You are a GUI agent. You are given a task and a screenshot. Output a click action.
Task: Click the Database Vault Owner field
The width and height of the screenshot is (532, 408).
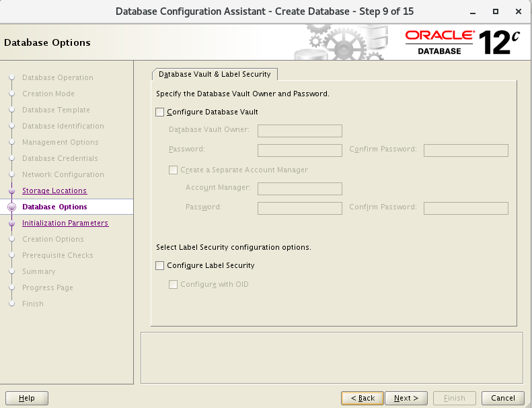(x=300, y=131)
